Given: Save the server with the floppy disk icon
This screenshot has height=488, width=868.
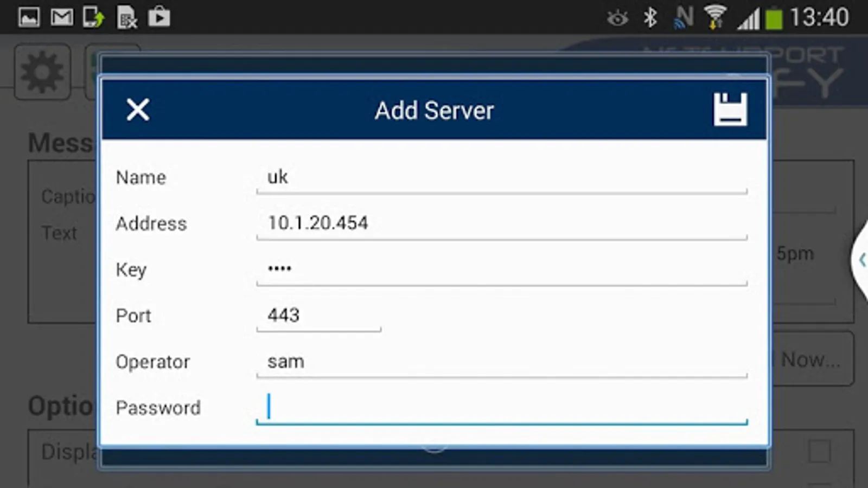Looking at the screenshot, I should coord(730,110).
